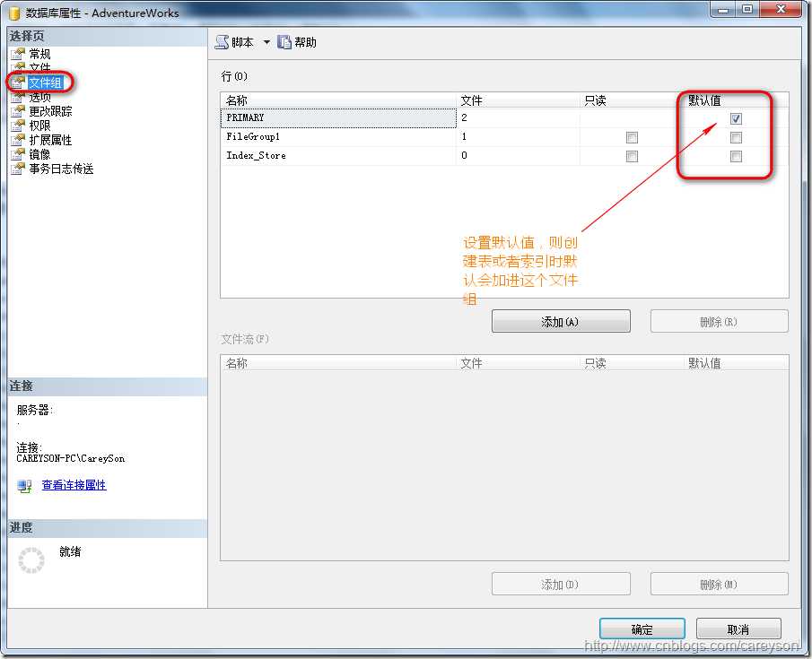Click 只读 column header in rows grid

tap(632, 100)
